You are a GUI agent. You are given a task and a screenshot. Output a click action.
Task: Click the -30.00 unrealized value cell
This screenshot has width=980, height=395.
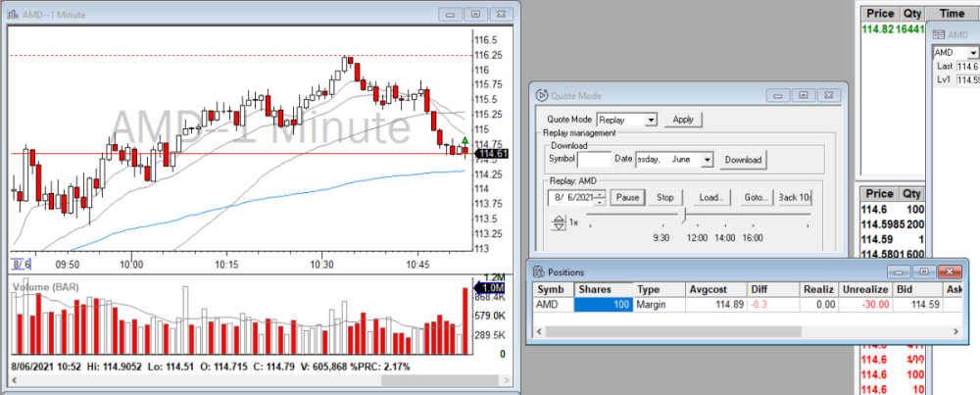[x=866, y=305]
